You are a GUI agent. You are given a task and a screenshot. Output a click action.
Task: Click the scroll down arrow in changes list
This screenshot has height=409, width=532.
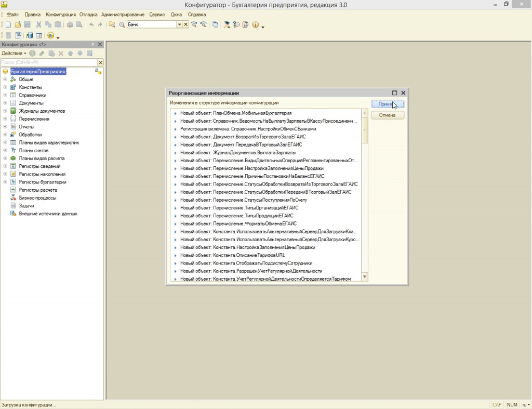click(x=365, y=277)
